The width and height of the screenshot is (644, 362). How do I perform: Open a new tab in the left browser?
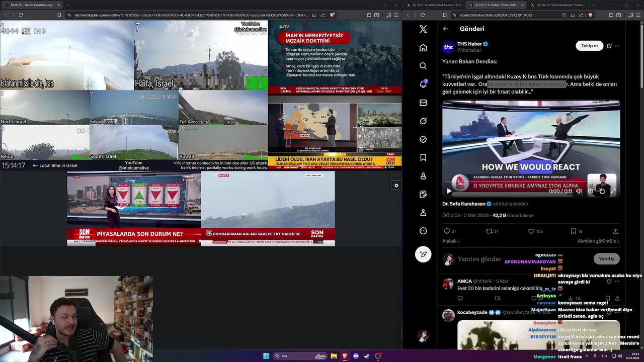pos(68,5)
